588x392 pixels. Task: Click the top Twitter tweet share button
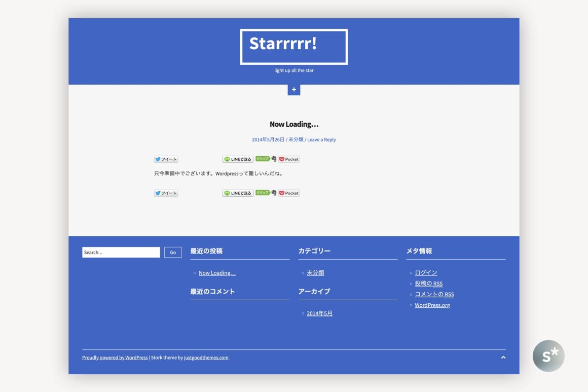[x=166, y=159]
